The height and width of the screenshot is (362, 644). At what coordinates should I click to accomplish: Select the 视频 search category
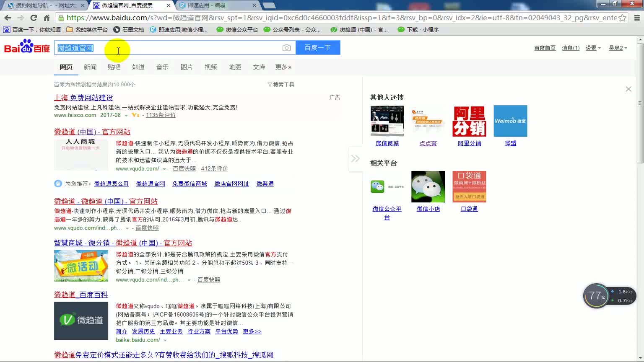pos(211,67)
